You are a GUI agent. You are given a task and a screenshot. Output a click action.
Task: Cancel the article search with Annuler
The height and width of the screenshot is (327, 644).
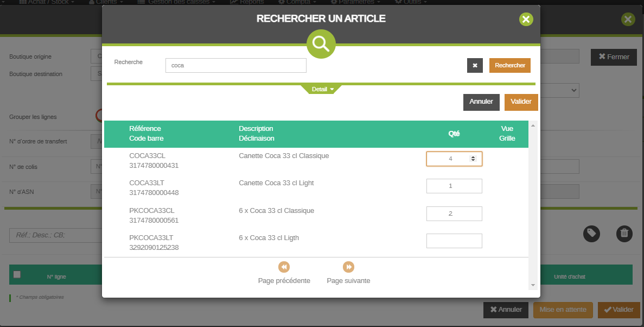coord(481,102)
